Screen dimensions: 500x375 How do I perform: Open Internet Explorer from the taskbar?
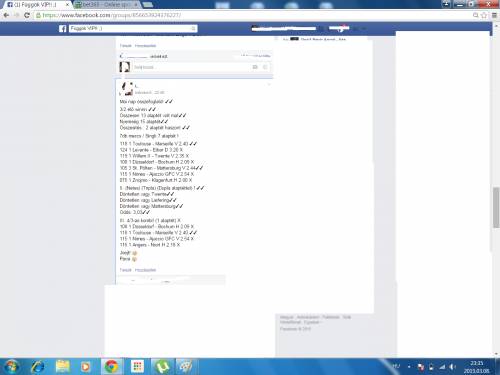pos(37,367)
